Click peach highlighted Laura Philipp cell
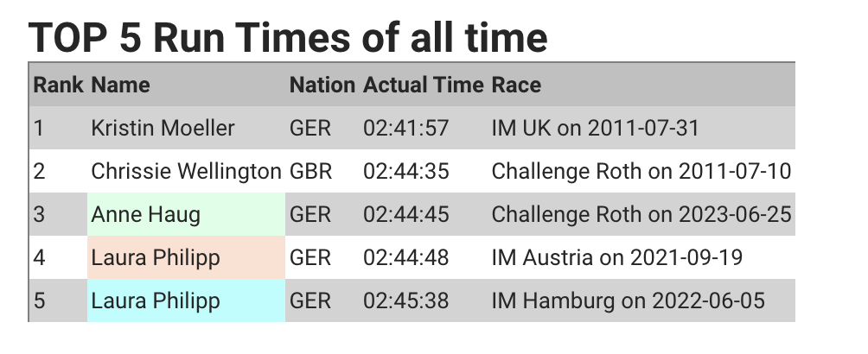This screenshot has height=354, width=868. (x=186, y=257)
